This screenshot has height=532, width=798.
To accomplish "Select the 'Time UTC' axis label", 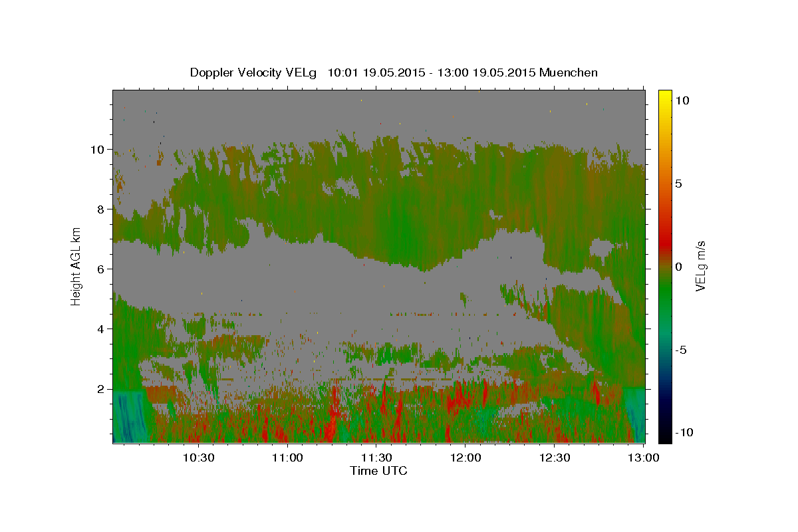I will point(378,471).
